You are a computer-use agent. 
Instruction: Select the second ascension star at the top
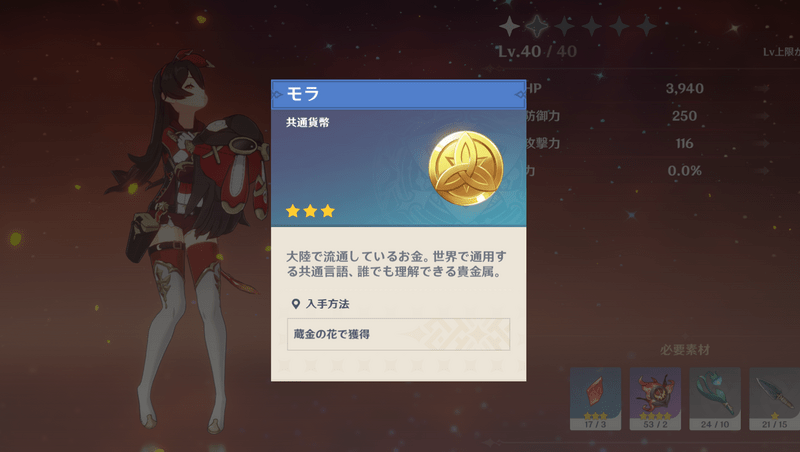point(537,26)
